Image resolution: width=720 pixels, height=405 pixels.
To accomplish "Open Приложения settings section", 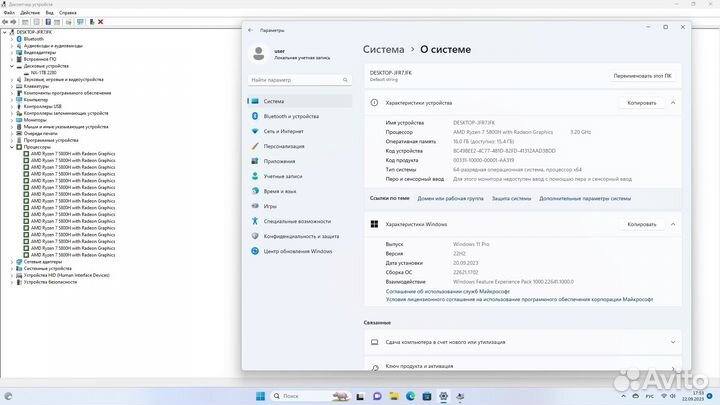I will (x=299, y=161).
